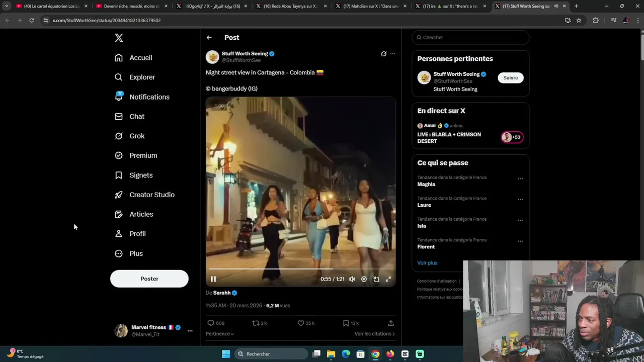644x362 pixels.
Task: Go to Accueil home page
Action: 133,58
